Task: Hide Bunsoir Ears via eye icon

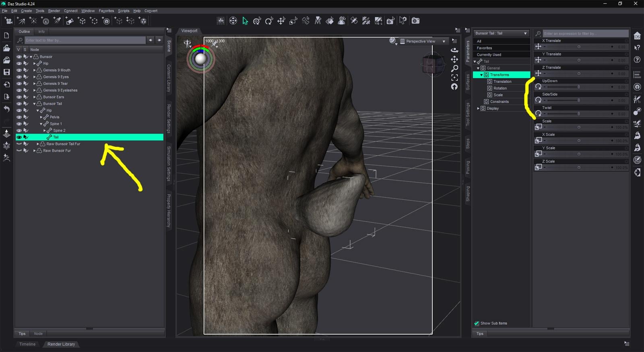Action: pyautogui.click(x=19, y=97)
